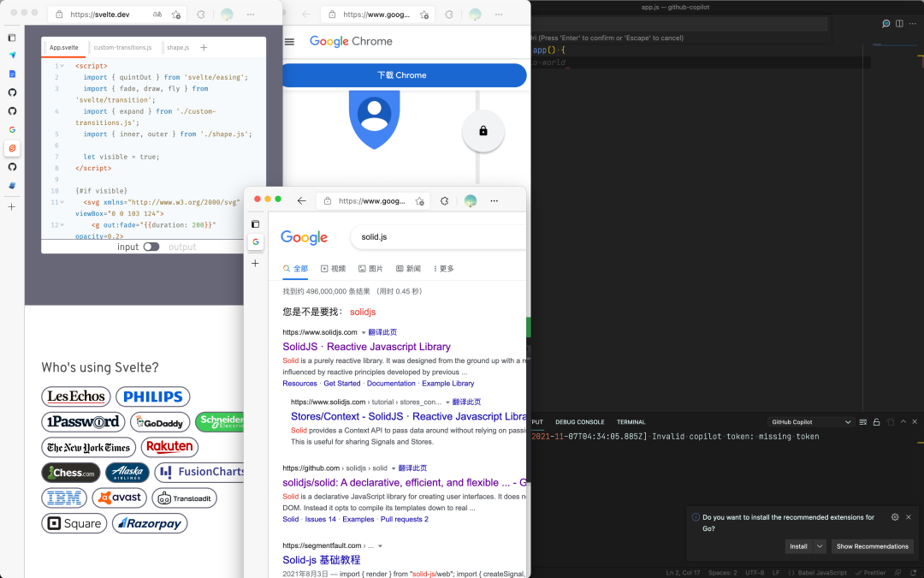Click the 下载 Chrome button
Viewport: 924px width, 578px height.
coord(404,75)
